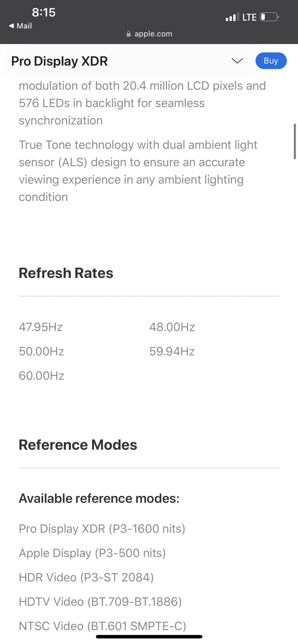Tap the lock icon beside apple.com
The height and width of the screenshot is (644, 298).
[129, 34]
